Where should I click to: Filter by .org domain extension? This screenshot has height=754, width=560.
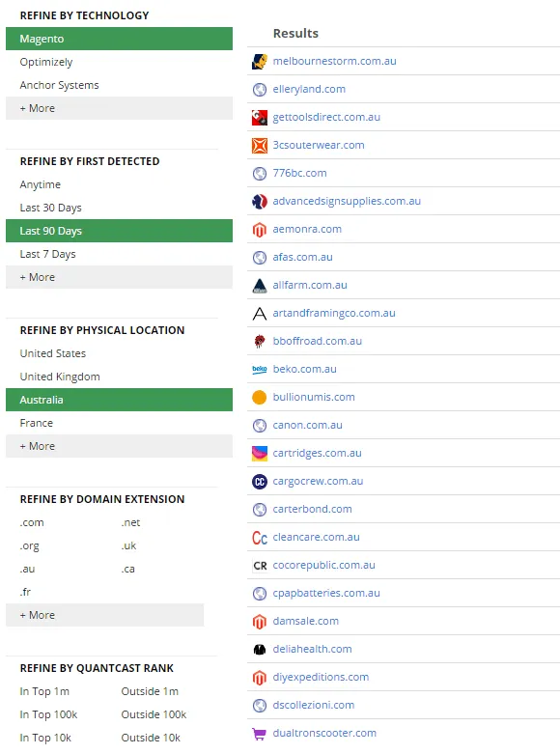pyautogui.click(x=29, y=545)
